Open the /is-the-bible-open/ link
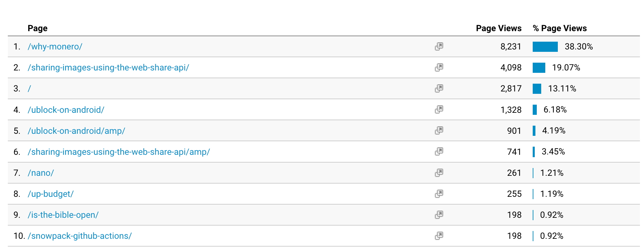This screenshot has width=644, height=252. tap(63, 215)
